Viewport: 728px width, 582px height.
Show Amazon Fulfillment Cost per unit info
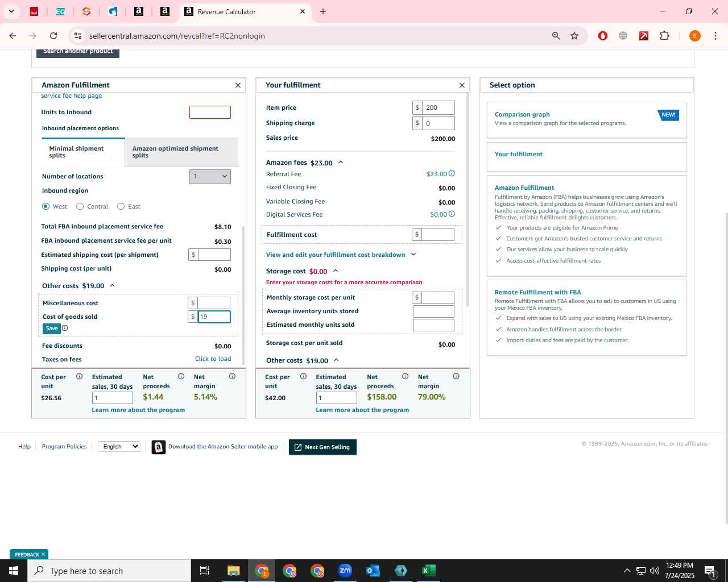pyautogui.click(x=79, y=376)
